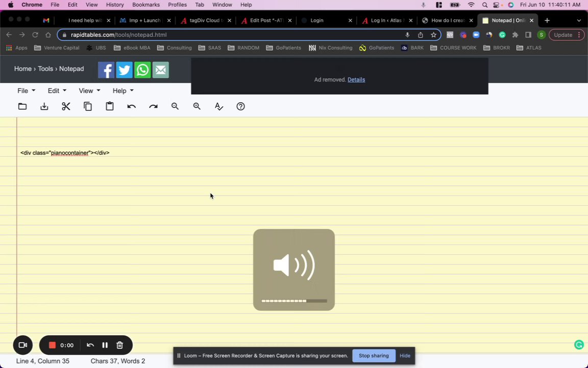The width and height of the screenshot is (588, 368).
Task: Click the Zoom out magnifier icon
Action: click(175, 106)
